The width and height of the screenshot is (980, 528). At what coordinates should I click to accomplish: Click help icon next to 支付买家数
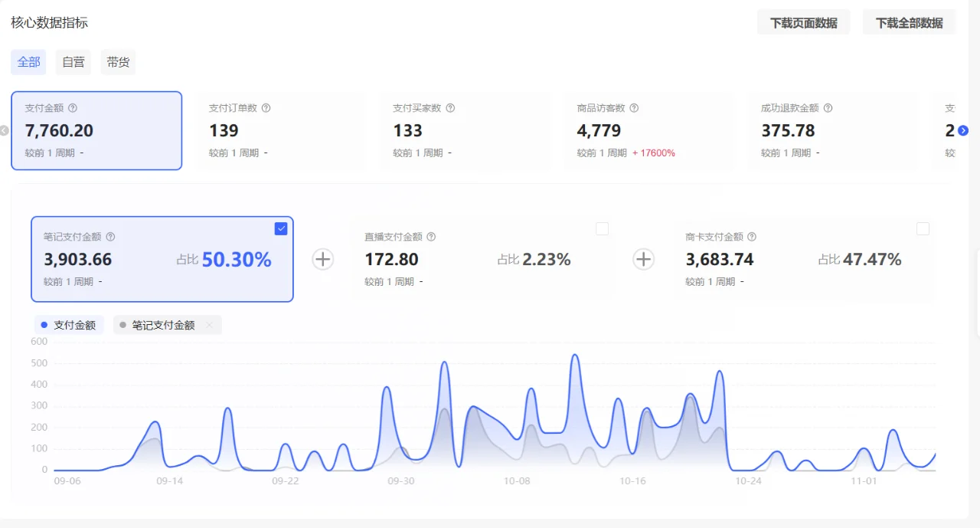pyautogui.click(x=450, y=108)
